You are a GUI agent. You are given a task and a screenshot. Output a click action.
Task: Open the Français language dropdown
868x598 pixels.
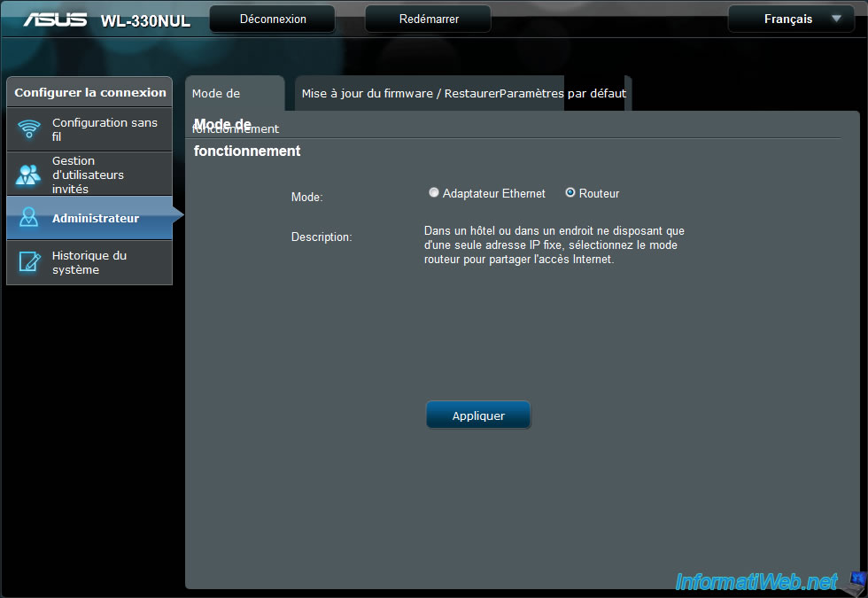[791, 19]
